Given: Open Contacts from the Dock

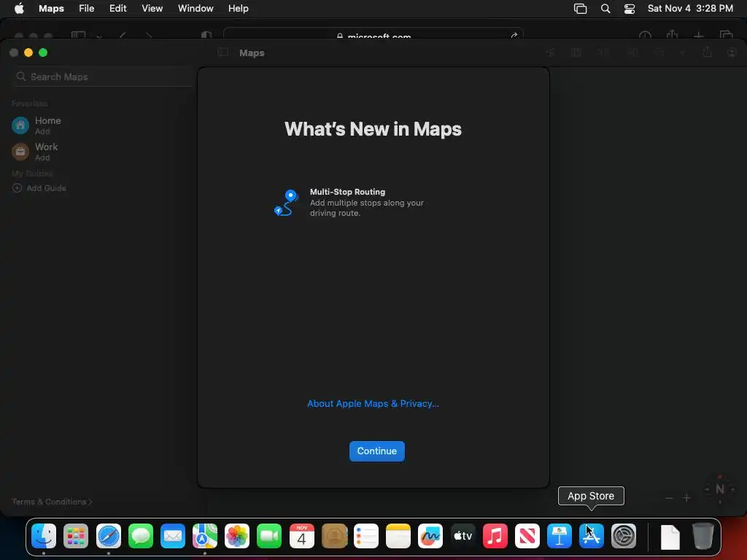Looking at the screenshot, I should (x=334, y=536).
